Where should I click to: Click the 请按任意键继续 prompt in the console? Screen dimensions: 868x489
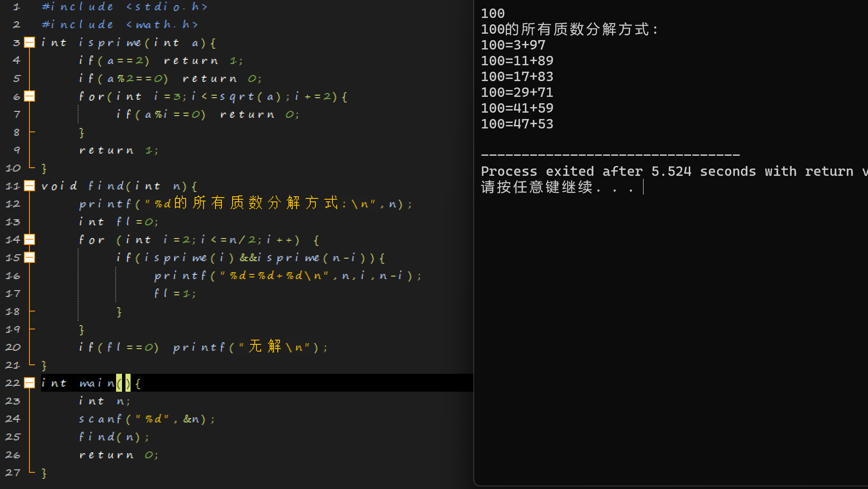tap(537, 187)
